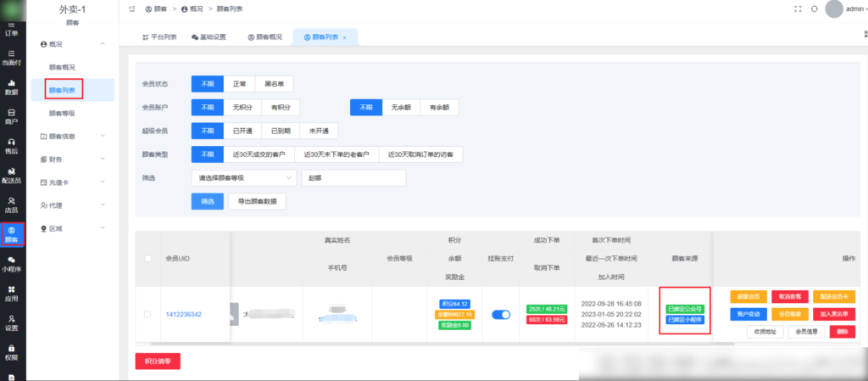Expand the 财务 menu group
This screenshot has width=868, height=381.
[73, 159]
